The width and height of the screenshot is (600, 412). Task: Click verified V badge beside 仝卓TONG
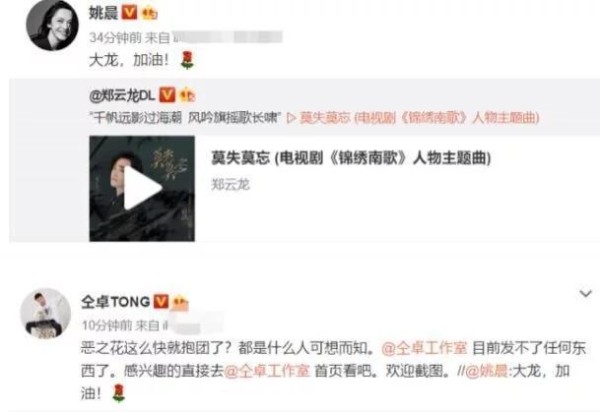pyautogui.click(x=161, y=302)
